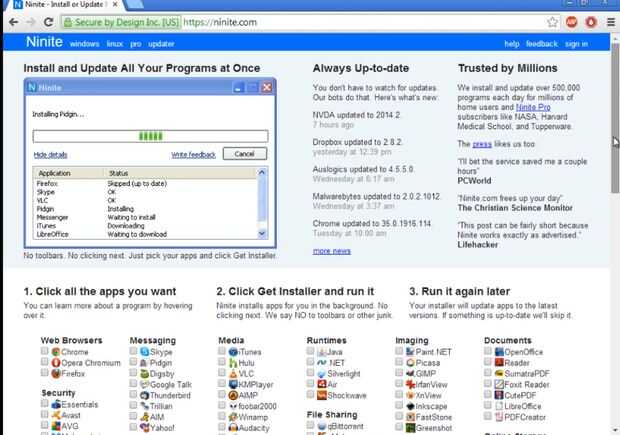Click the IrfanView icon

[410, 384]
